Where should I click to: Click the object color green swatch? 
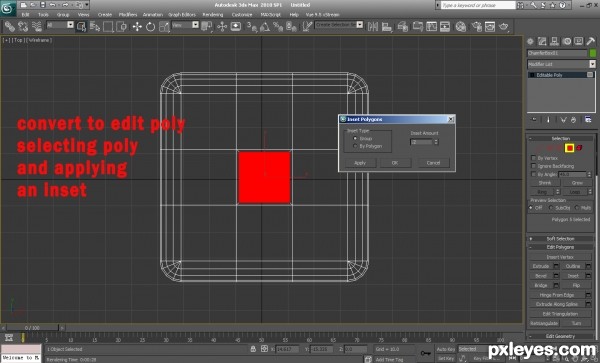593,53
